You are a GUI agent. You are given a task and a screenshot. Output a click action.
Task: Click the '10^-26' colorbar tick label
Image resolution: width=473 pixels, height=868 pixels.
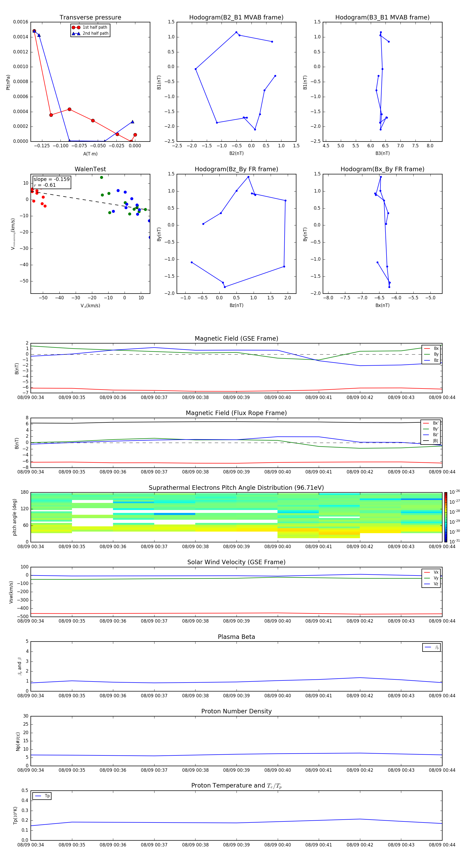(x=455, y=492)
